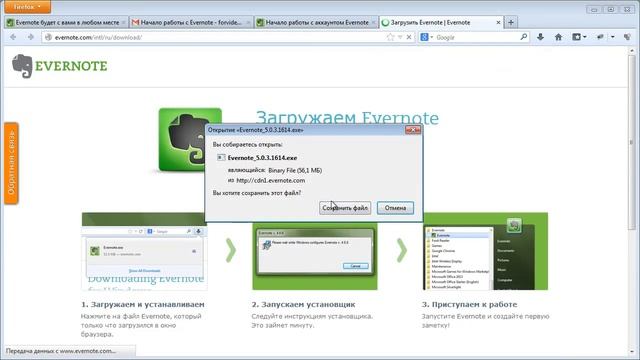This screenshot has width=640, height=360.
Task: Click into the Google search field
Action: (x=477, y=37)
